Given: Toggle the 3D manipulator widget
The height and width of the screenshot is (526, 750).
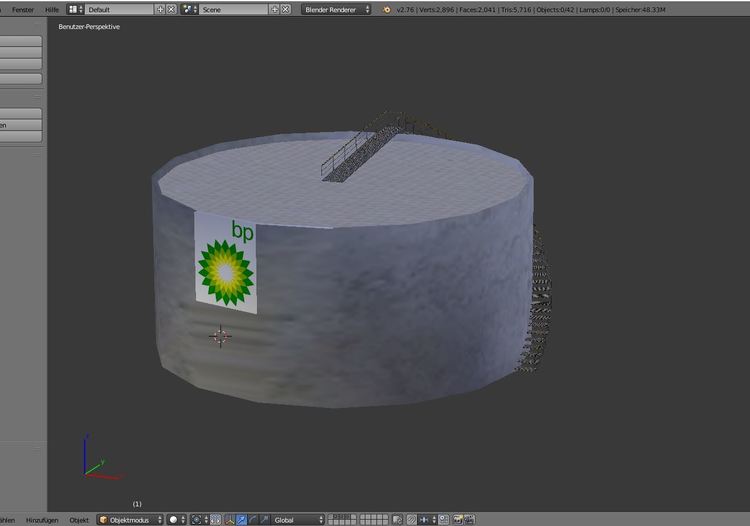Looking at the screenshot, I should 230,520.
